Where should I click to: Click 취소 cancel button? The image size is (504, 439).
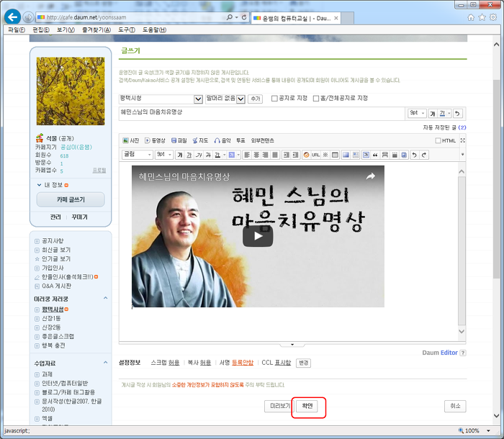[455, 406]
